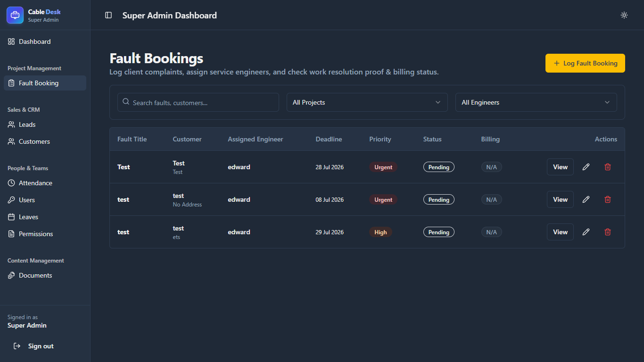Click the search magnifier icon
This screenshot has height=362, width=644.
tap(126, 102)
